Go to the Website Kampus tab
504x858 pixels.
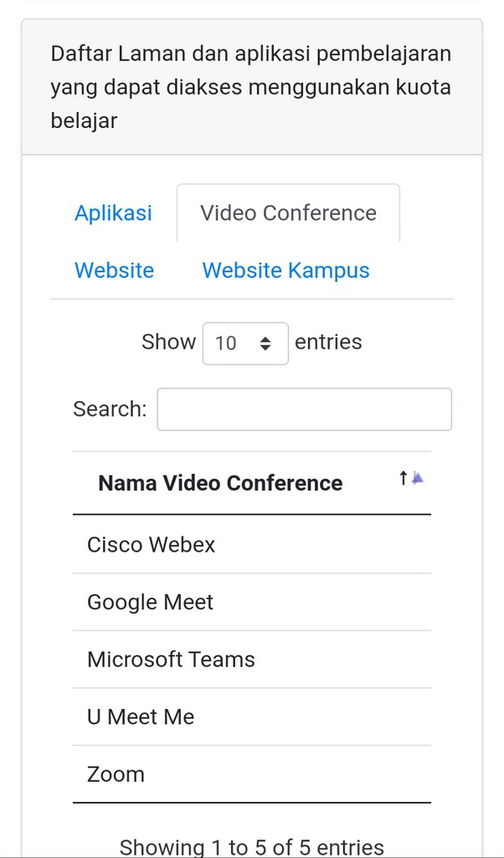pyautogui.click(x=285, y=270)
